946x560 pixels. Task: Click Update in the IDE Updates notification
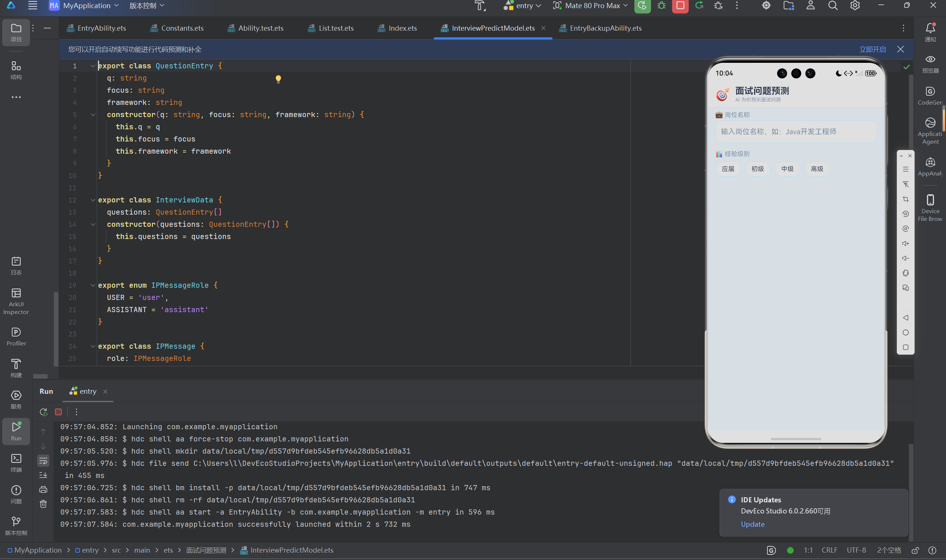pos(752,524)
